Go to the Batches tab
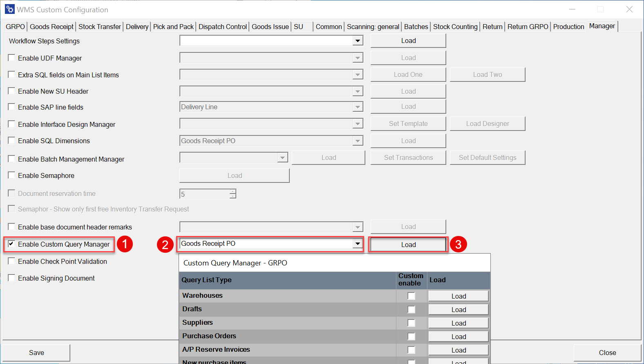644x364 pixels. click(416, 27)
